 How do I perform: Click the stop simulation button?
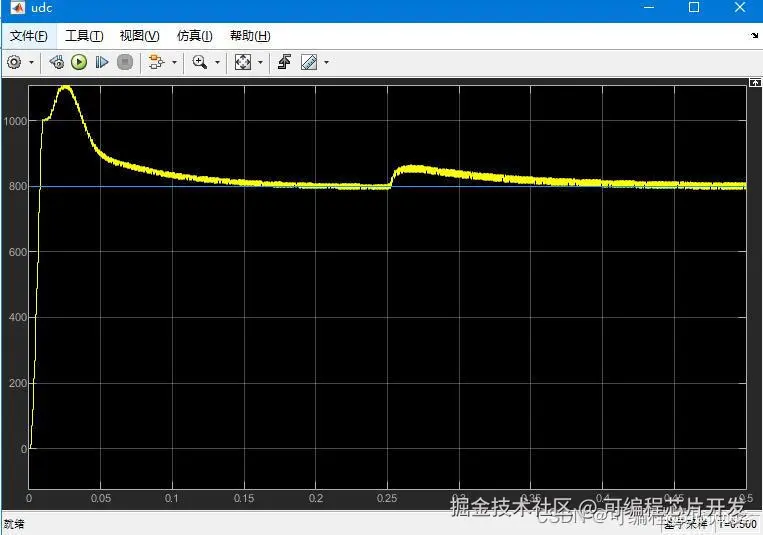pos(125,62)
